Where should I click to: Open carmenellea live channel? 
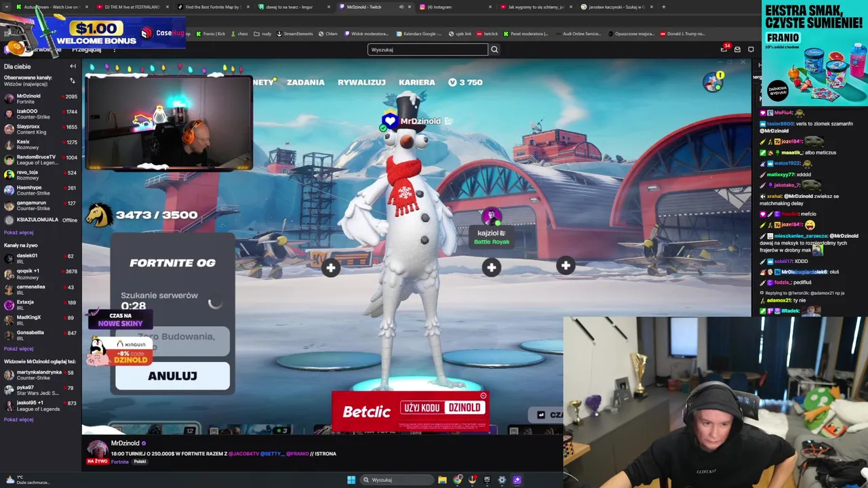click(41, 289)
